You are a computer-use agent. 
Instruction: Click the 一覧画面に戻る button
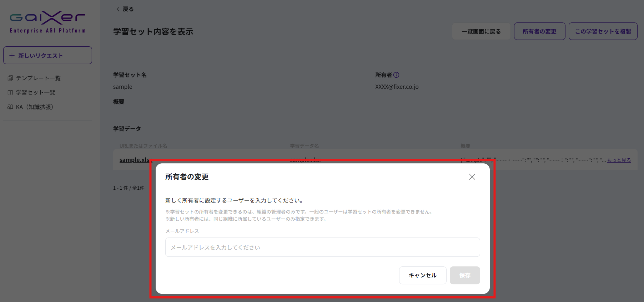(481, 31)
